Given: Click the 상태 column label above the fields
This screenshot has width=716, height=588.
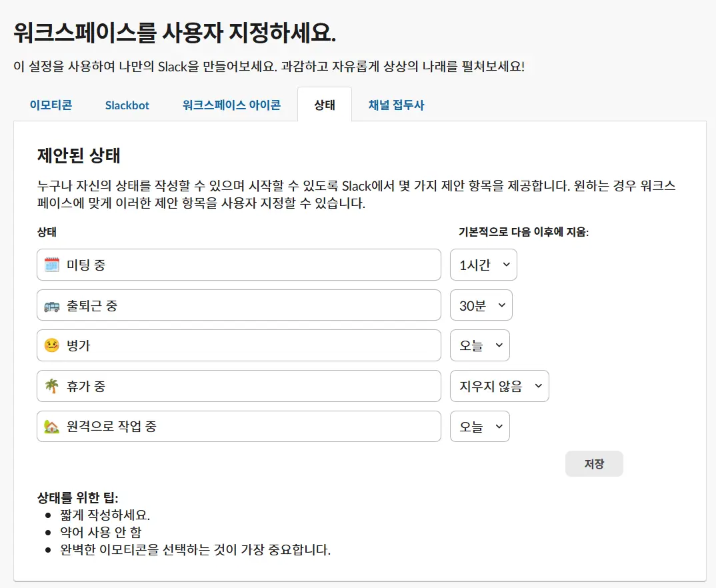Looking at the screenshot, I should [47, 232].
